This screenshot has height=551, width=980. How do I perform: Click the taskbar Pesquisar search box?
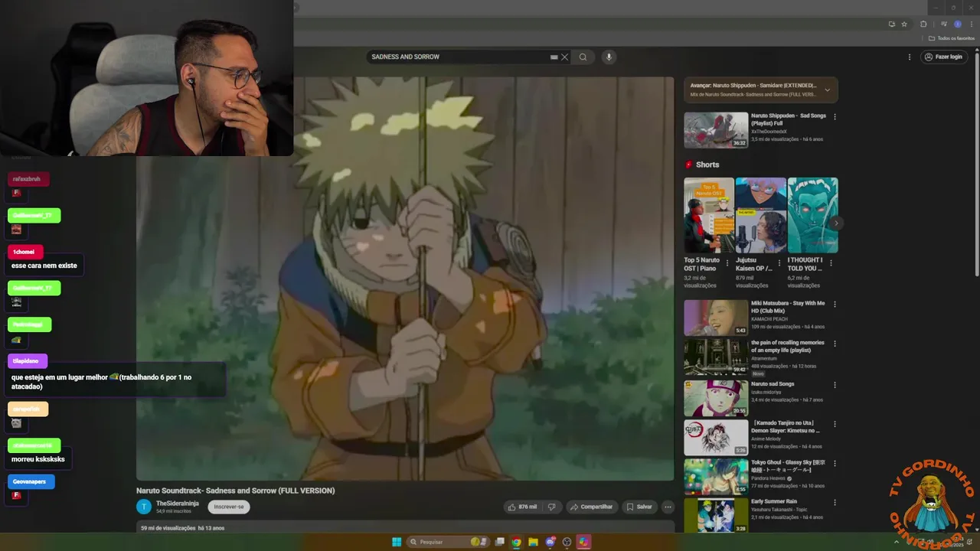[448, 542]
